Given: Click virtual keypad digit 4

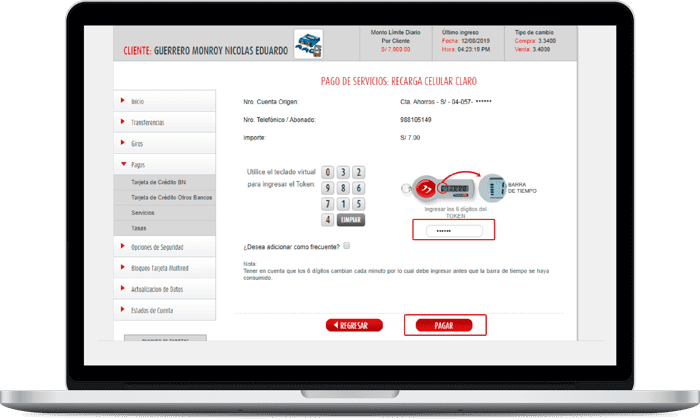Looking at the screenshot, I should (328, 220).
